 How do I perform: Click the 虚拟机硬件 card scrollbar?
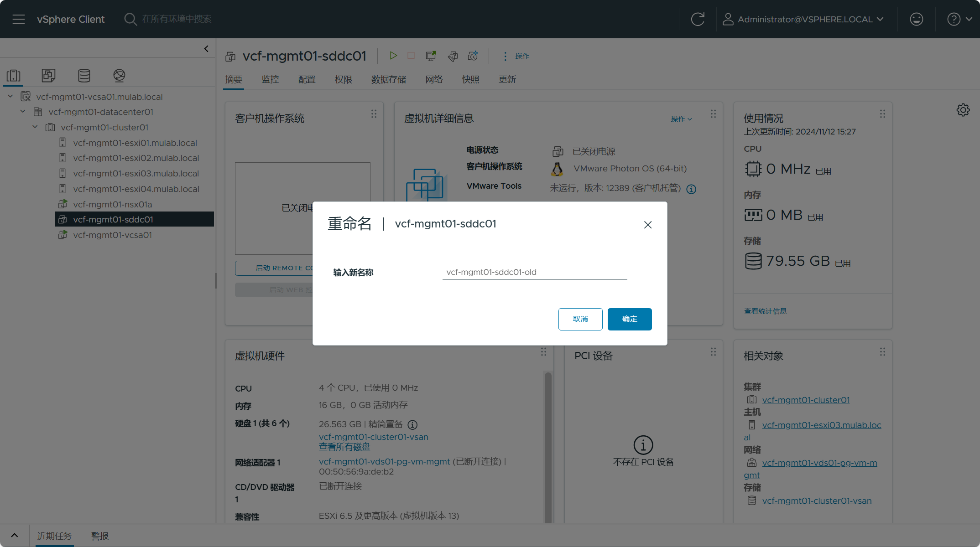click(548, 447)
